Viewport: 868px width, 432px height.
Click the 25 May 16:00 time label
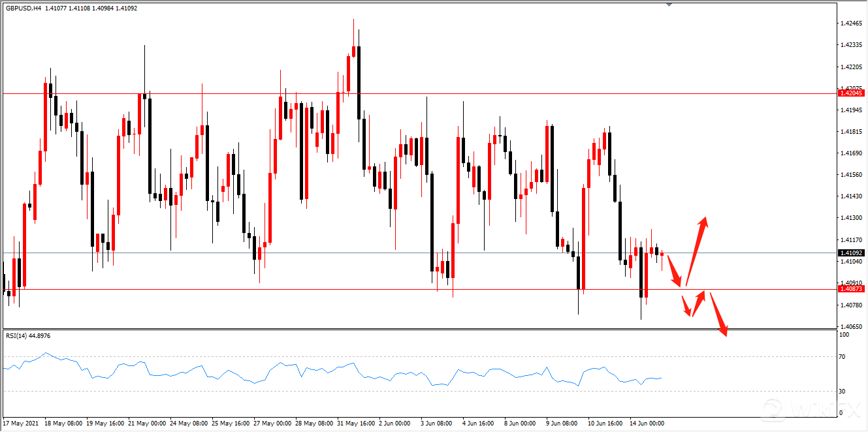tap(231, 423)
